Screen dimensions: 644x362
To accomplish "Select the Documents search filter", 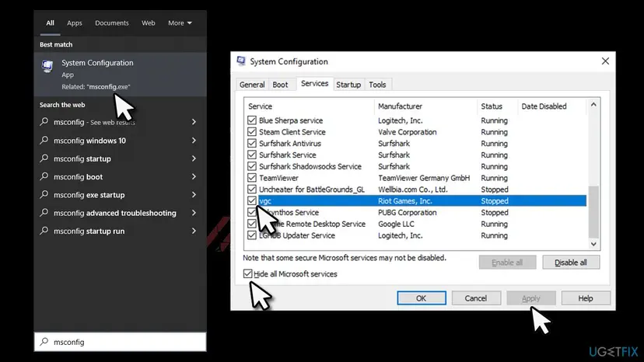I will pos(112,23).
